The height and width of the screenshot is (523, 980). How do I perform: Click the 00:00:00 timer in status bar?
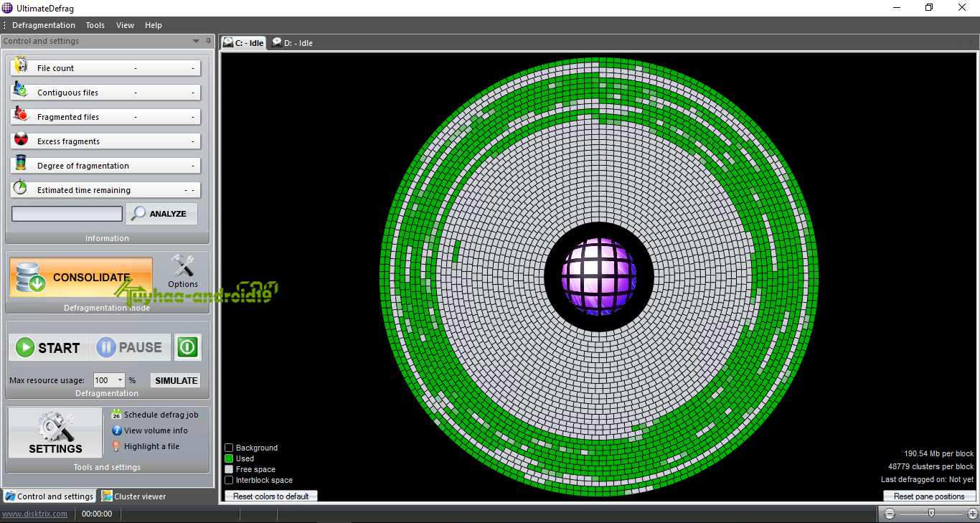point(97,514)
